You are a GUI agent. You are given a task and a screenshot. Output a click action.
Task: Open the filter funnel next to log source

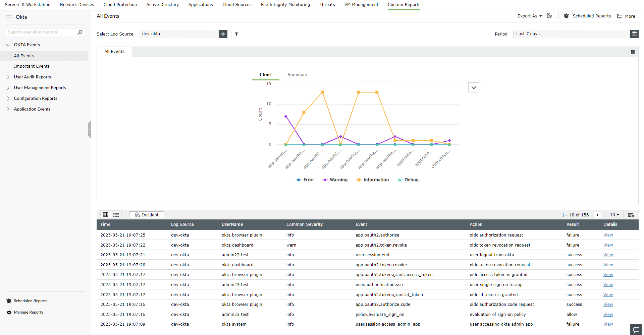236,34
